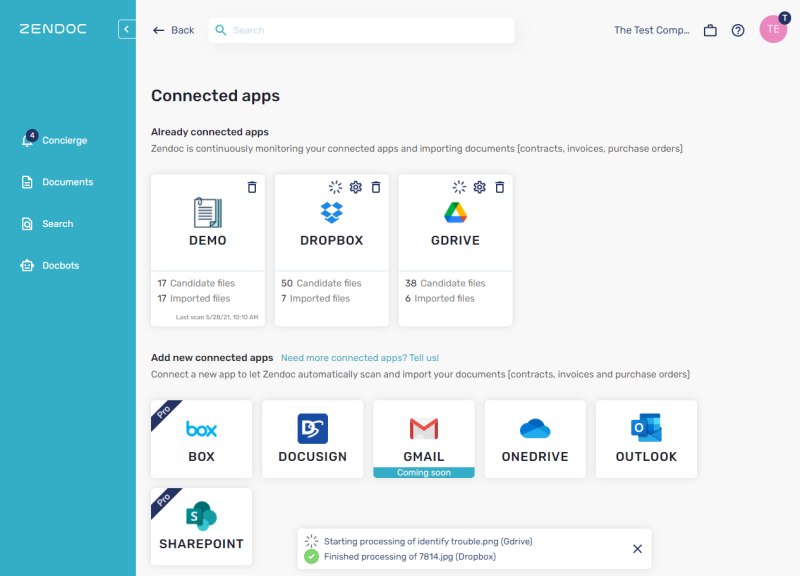
Task: Connect the ONEDRIVE app
Action: tap(535, 439)
